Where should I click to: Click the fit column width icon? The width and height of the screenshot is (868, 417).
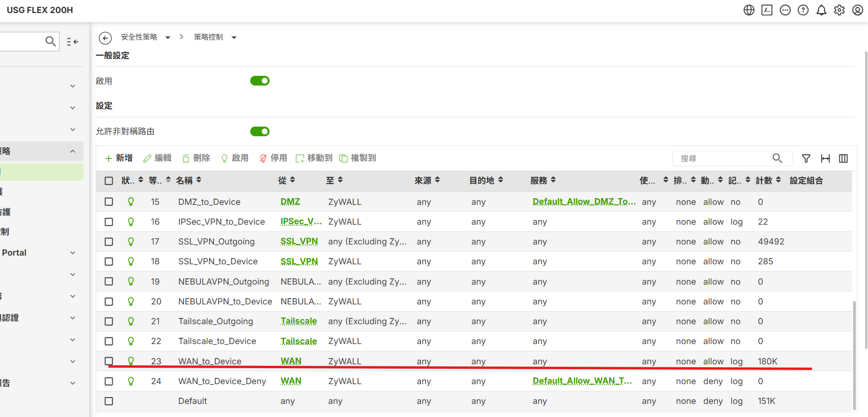coord(825,158)
